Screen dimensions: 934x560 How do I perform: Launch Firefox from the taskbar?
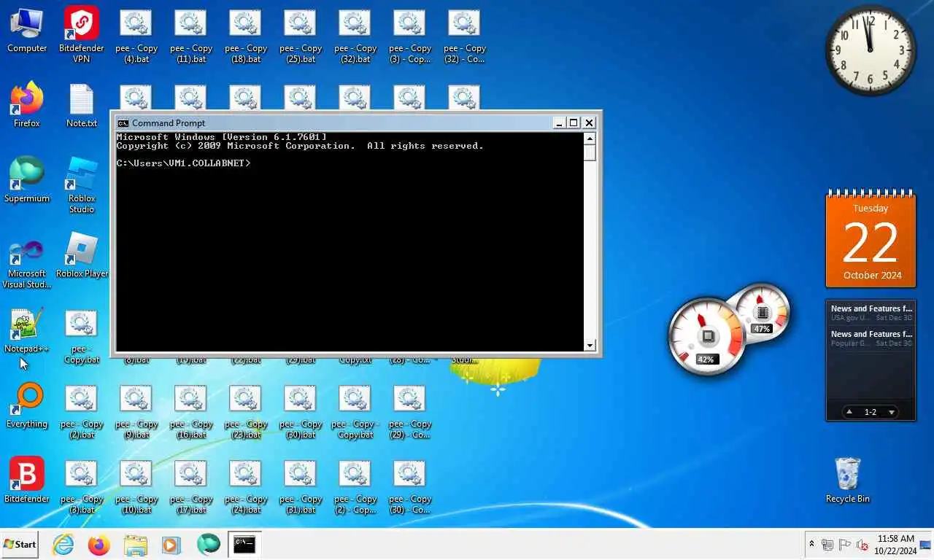pyautogui.click(x=99, y=544)
